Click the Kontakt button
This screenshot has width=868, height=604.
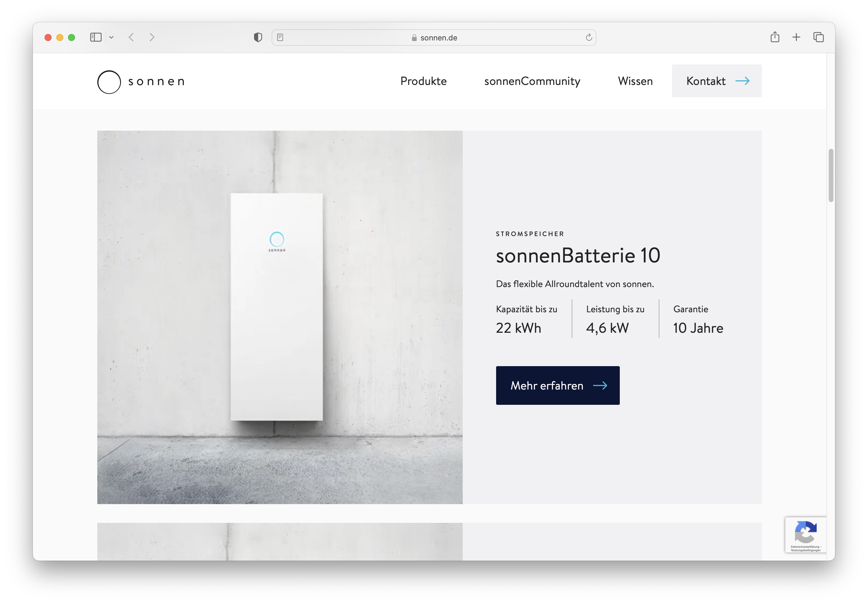pyautogui.click(x=717, y=81)
